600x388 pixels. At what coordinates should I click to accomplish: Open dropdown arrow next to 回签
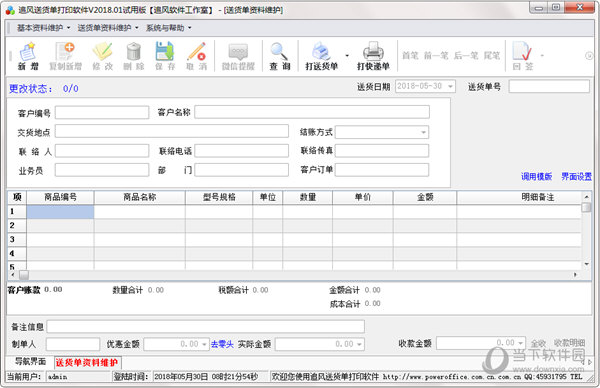click(x=542, y=56)
